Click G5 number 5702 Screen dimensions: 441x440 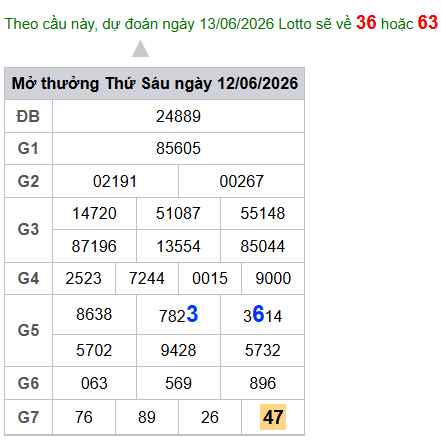pos(94,350)
